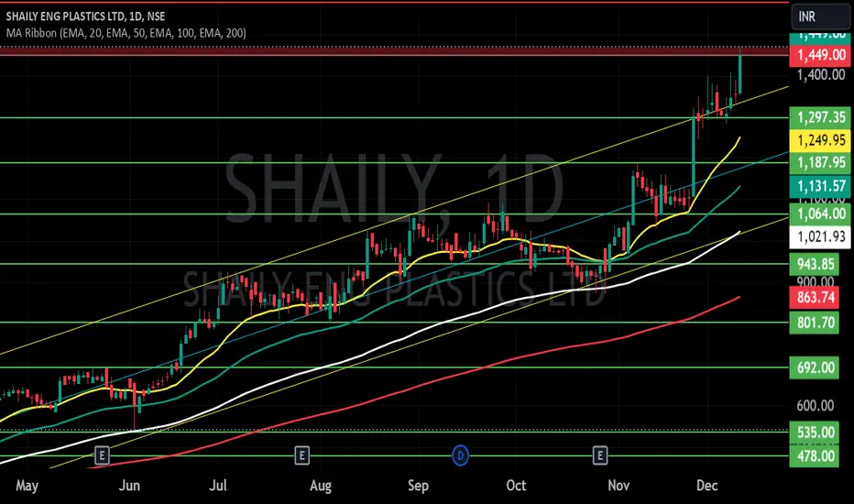Click the green 1,064.00 level label
Screen dimensions: 854x504
click(x=820, y=214)
